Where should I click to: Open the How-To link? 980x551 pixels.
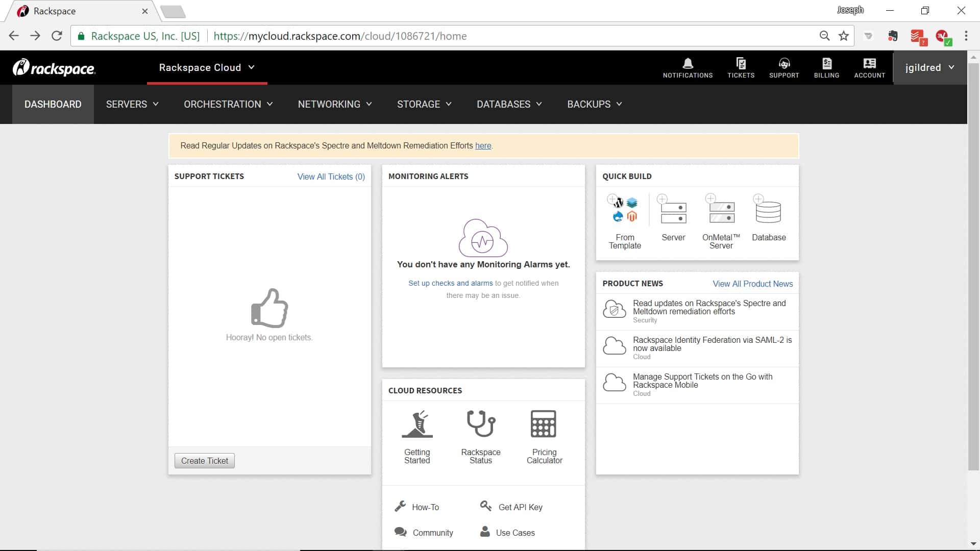417,507
